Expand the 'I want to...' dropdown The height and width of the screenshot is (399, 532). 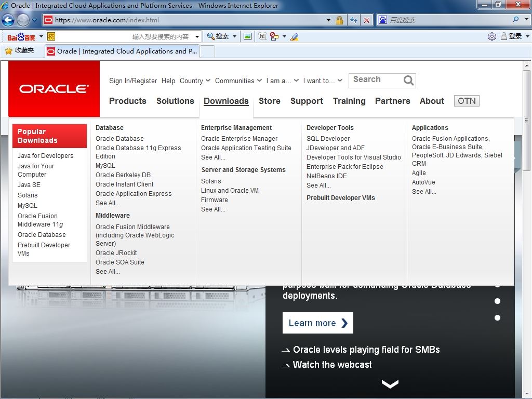pos(323,81)
